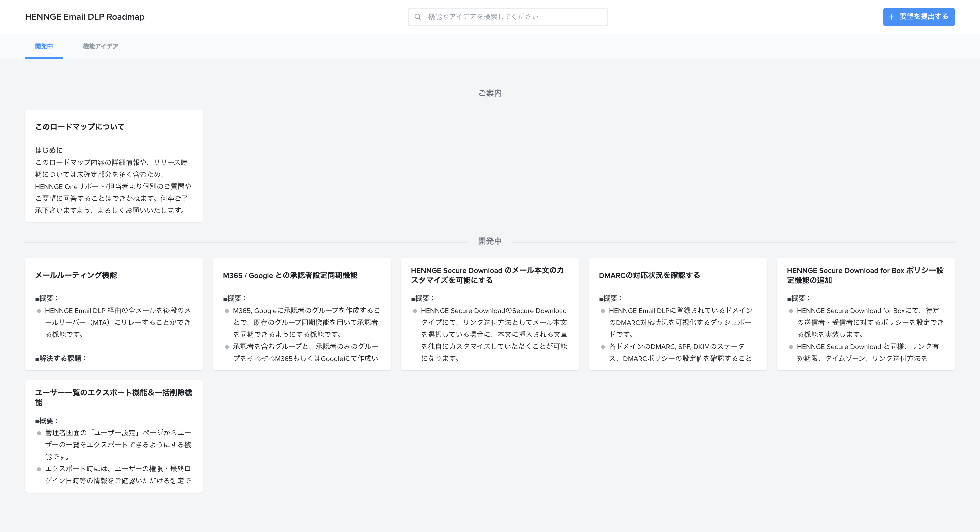Click the 開発中 section divider heading
The width and height of the screenshot is (980, 532).
pyautogui.click(x=490, y=241)
